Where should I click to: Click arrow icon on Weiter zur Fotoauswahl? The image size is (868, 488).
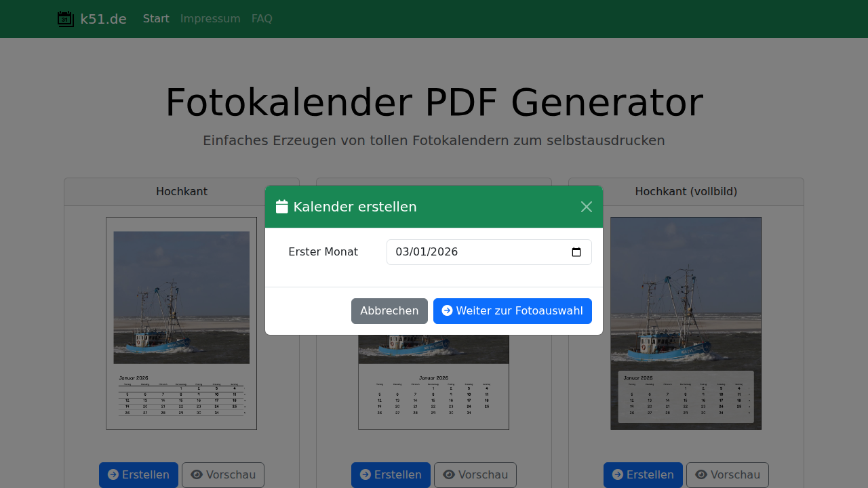point(447,310)
